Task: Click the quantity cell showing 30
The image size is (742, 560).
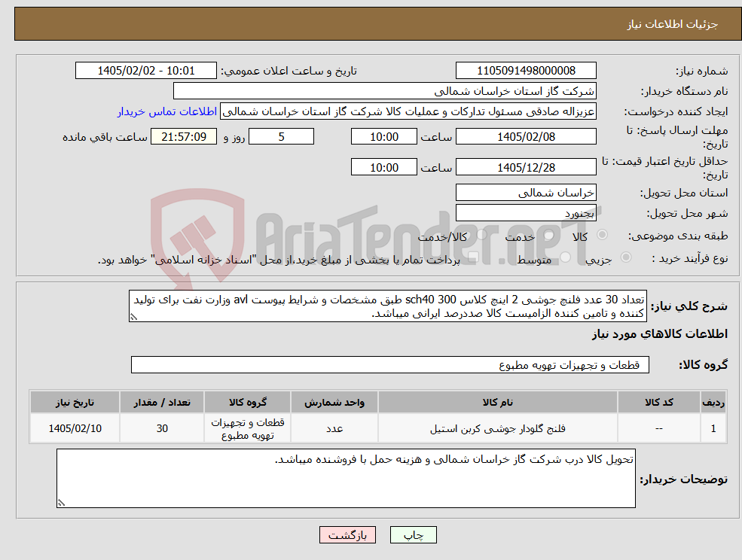Action: point(162,428)
